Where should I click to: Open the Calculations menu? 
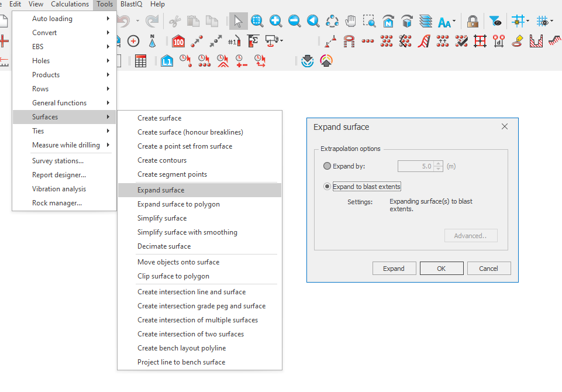point(70,4)
